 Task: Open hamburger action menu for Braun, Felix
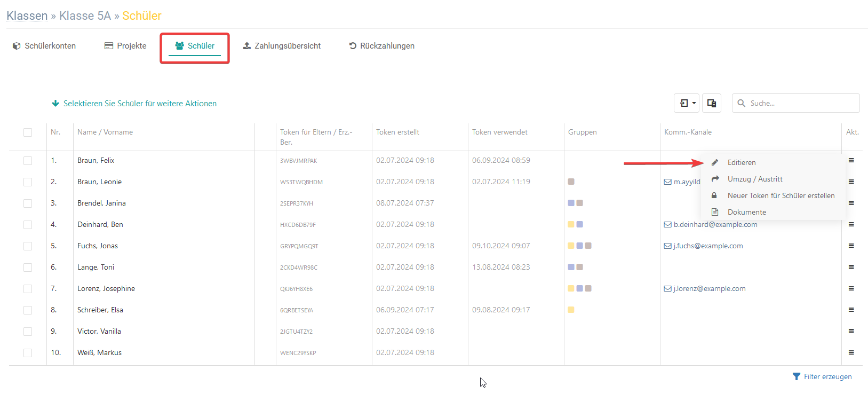[x=851, y=160]
